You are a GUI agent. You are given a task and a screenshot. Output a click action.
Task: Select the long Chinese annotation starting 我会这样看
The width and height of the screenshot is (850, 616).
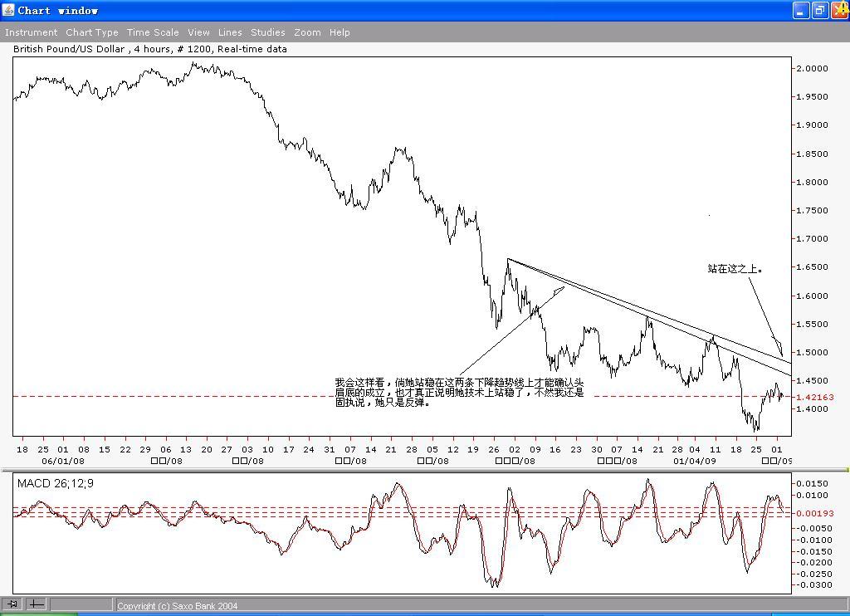tap(459, 393)
